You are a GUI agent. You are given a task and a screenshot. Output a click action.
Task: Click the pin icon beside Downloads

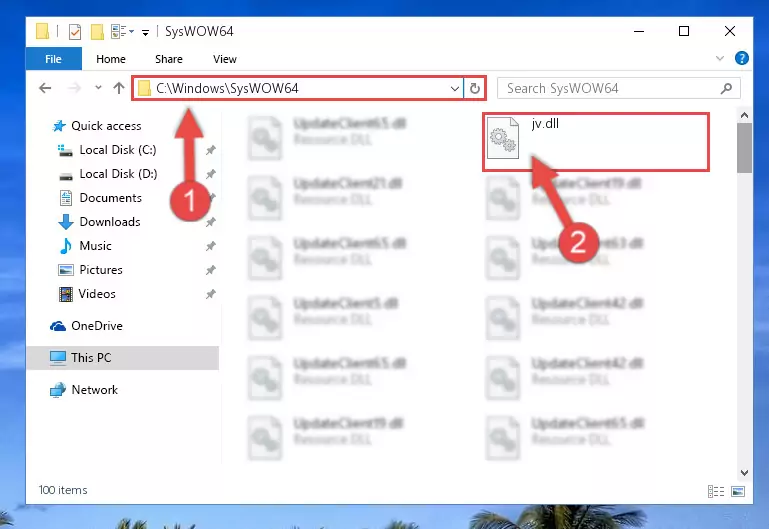coord(210,222)
